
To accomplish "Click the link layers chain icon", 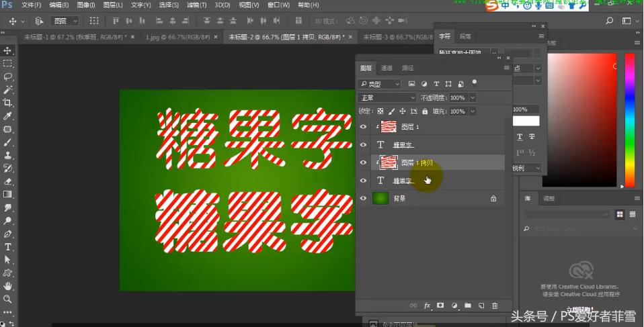I will (x=413, y=306).
